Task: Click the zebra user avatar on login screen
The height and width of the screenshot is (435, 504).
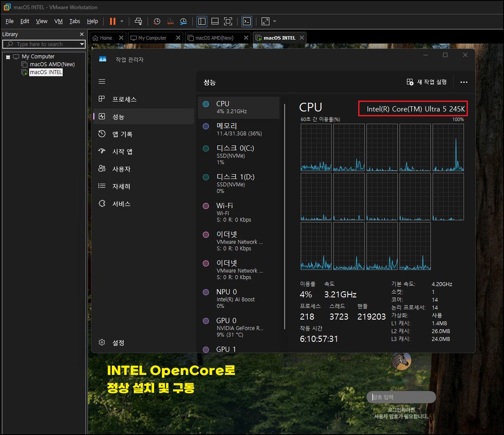Action: pos(401,361)
